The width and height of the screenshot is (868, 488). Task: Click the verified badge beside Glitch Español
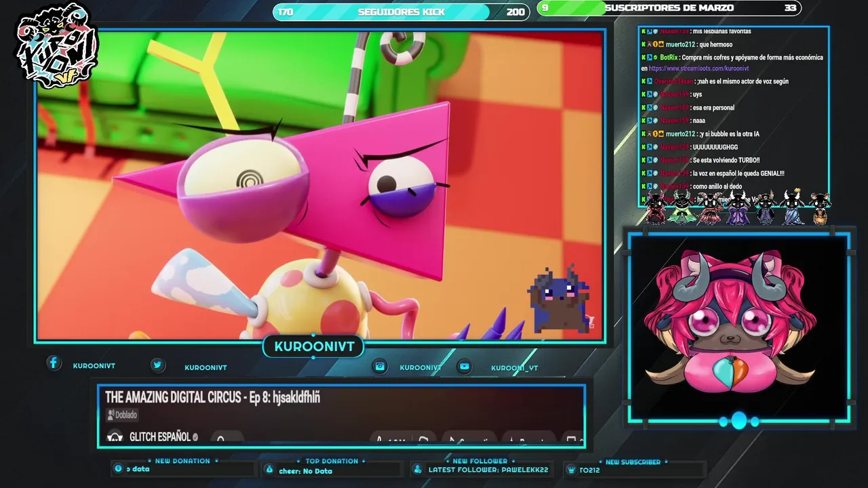pos(195,437)
